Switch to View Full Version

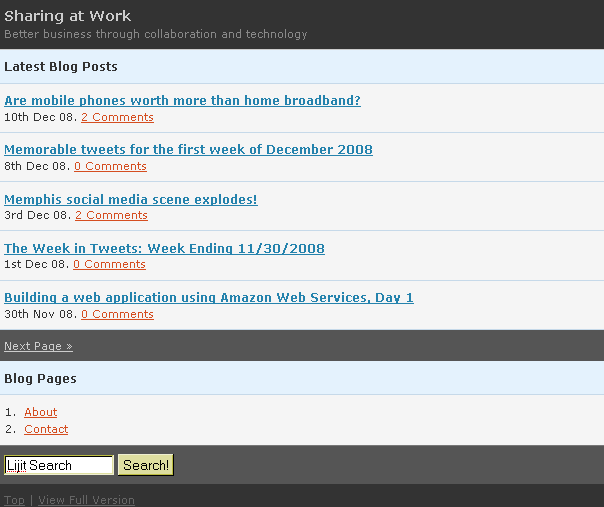87,500
